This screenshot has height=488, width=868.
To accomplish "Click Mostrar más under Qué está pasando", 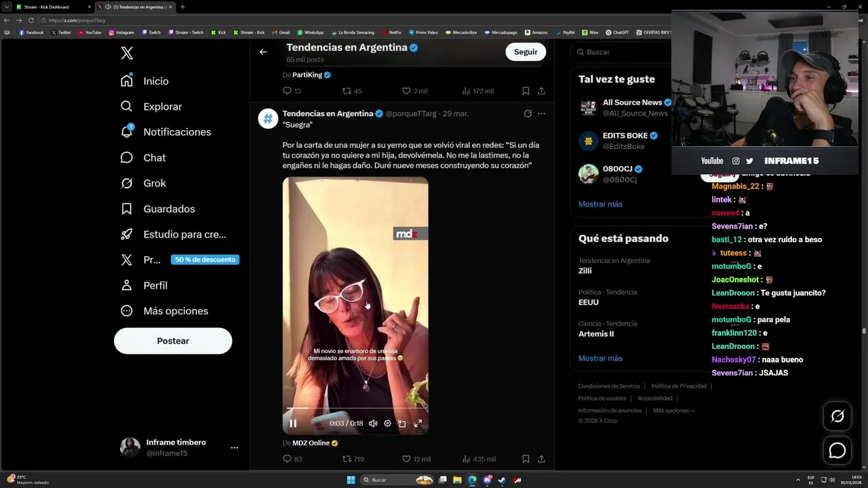I will click(x=600, y=359).
